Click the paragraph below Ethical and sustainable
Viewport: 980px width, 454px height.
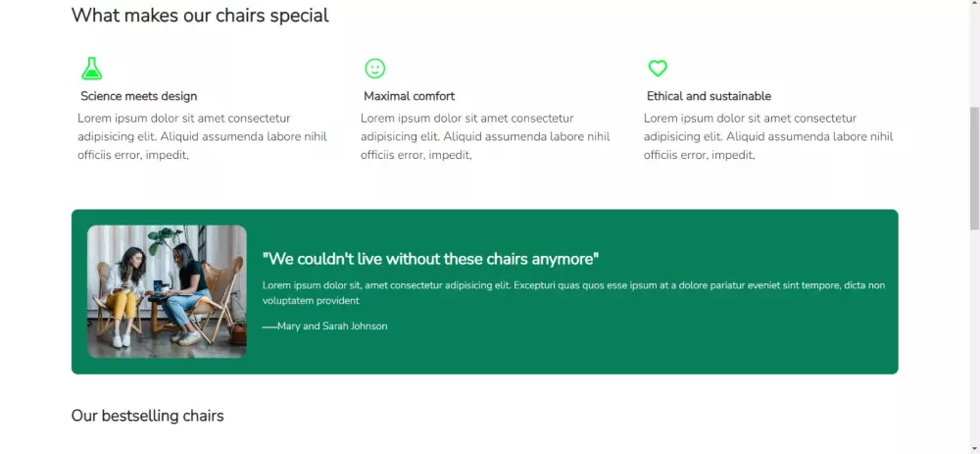[768, 136]
